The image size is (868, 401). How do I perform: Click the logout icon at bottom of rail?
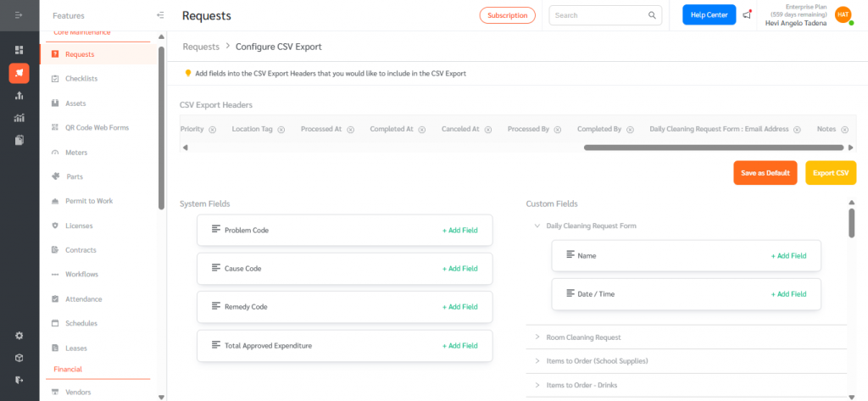point(19,380)
